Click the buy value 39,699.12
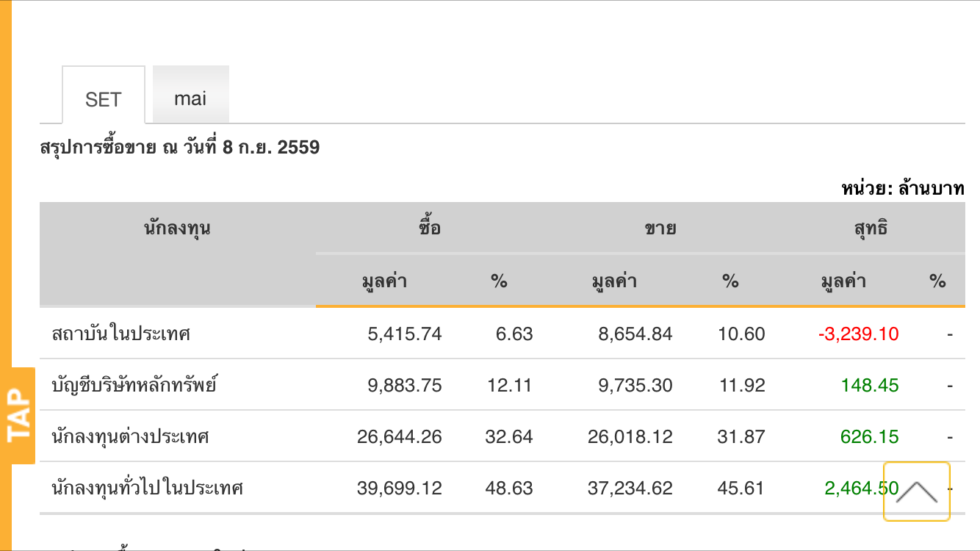 [400, 488]
